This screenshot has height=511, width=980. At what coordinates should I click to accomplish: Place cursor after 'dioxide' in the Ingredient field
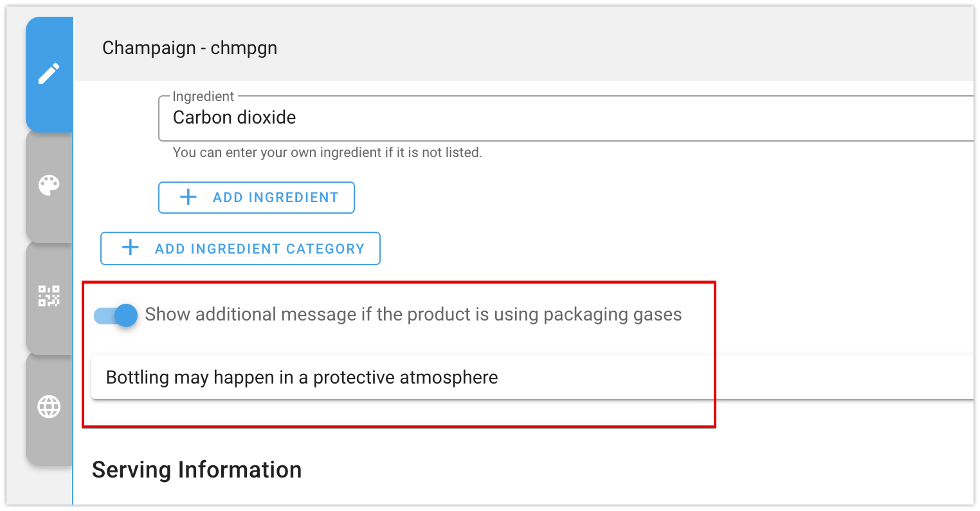297,118
